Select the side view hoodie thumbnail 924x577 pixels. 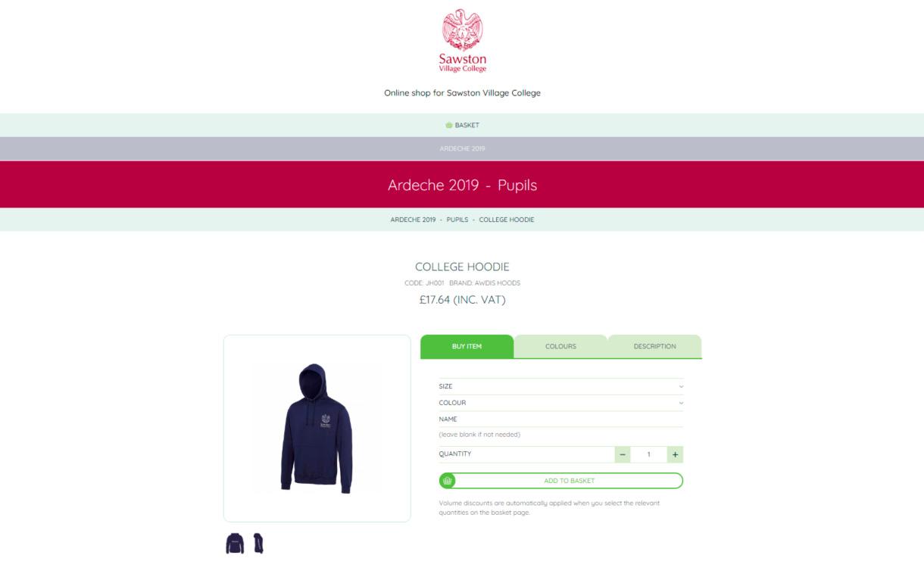(258, 543)
